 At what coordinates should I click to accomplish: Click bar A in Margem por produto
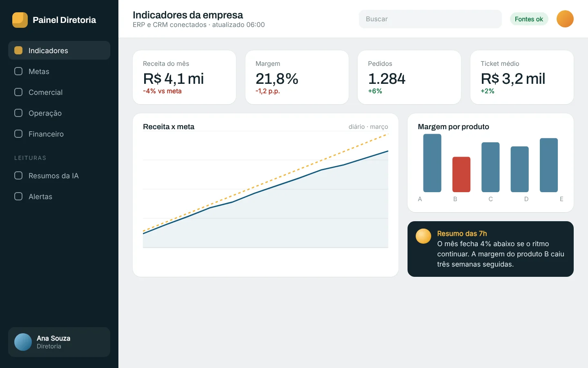(x=432, y=163)
